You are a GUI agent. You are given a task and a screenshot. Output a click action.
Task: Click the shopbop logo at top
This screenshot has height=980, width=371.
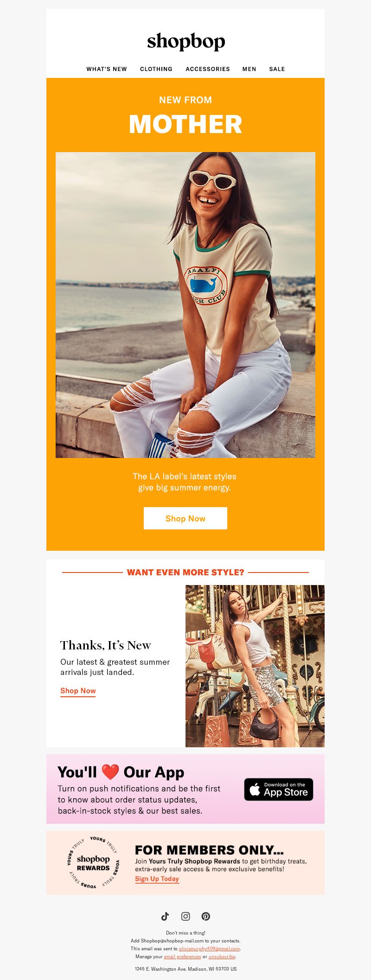point(186,41)
